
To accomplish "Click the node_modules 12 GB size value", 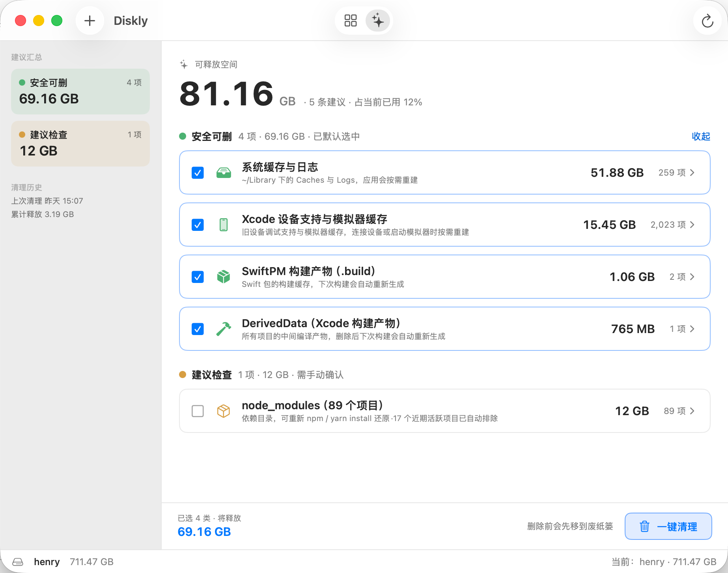I will click(x=632, y=411).
